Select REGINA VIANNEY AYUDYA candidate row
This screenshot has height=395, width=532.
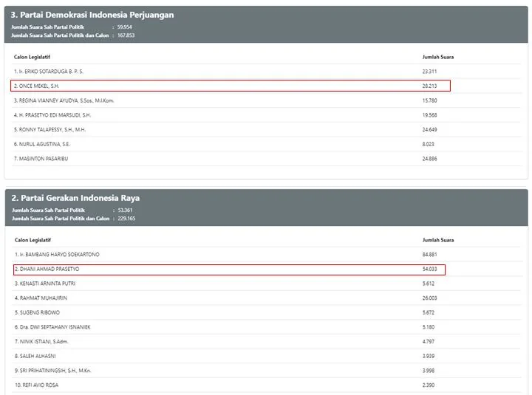[266, 100]
